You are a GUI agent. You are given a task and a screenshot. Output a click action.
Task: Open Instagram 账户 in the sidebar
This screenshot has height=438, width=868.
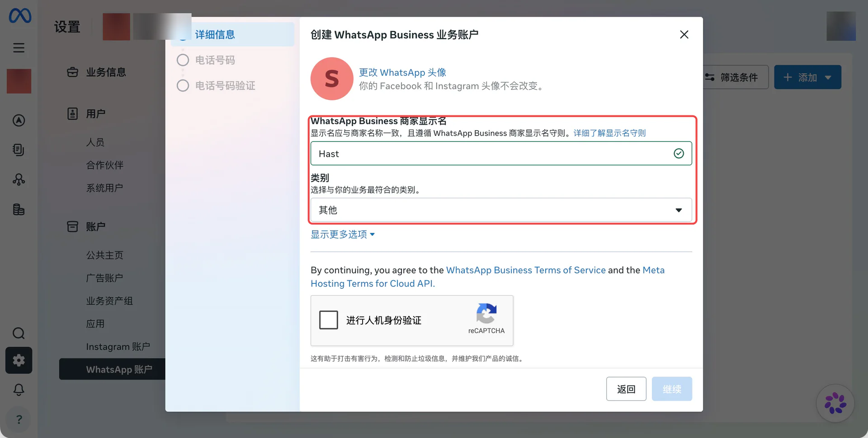[x=118, y=346]
